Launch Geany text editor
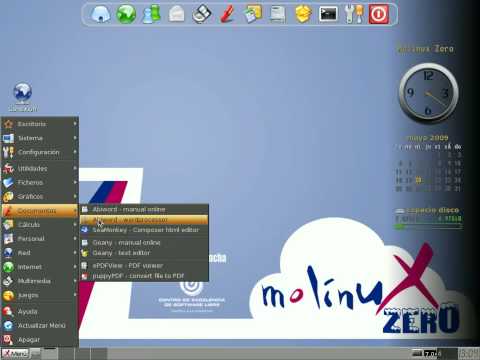Screen dimensions: 480x360 pyautogui.click(x=144, y=253)
